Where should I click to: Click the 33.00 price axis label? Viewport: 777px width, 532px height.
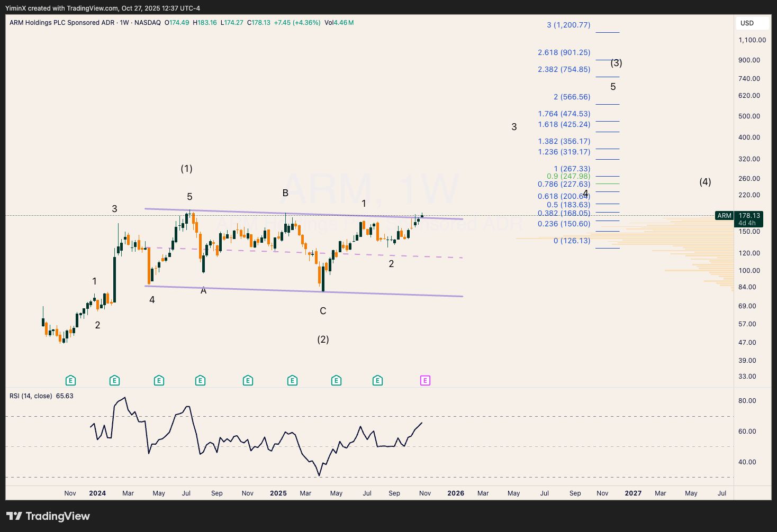pyautogui.click(x=747, y=376)
